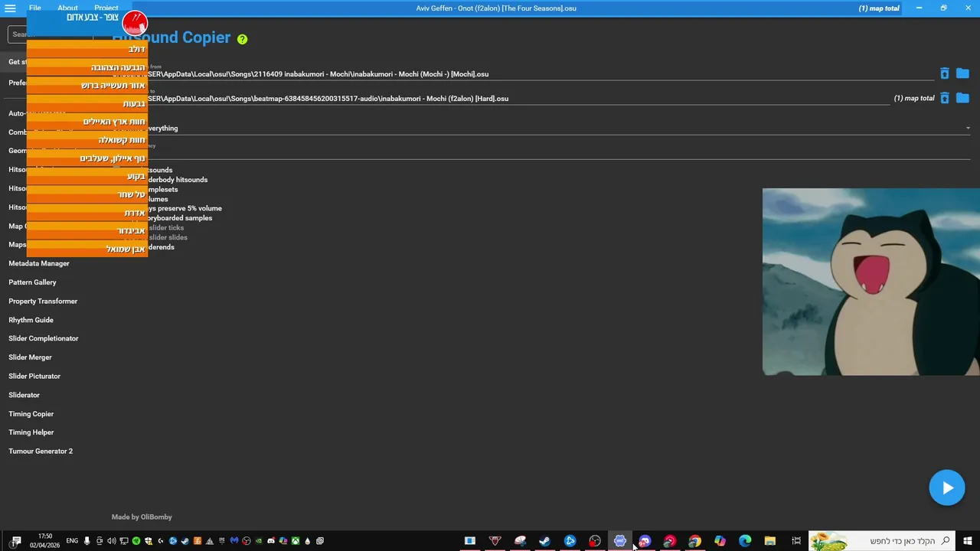The width and height of the screenshot is (980, 551).
Task: Browse folder for the 'copy from' Mochi [Mochi].osu path
Action: [x=962, y=73]
